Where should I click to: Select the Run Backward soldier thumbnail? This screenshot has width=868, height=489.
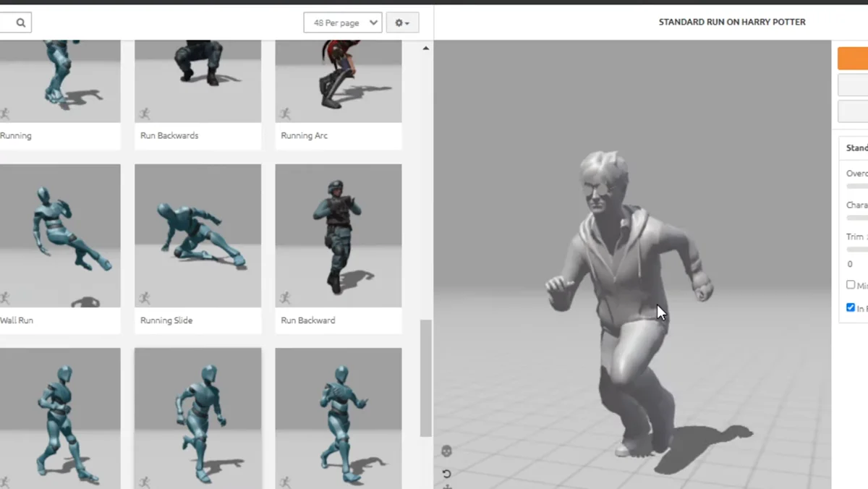[339, 236]
